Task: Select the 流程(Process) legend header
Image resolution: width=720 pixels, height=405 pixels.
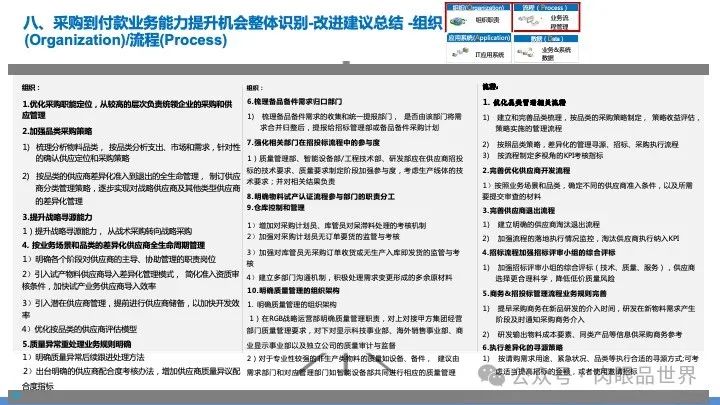Action: tap(546, 7)
